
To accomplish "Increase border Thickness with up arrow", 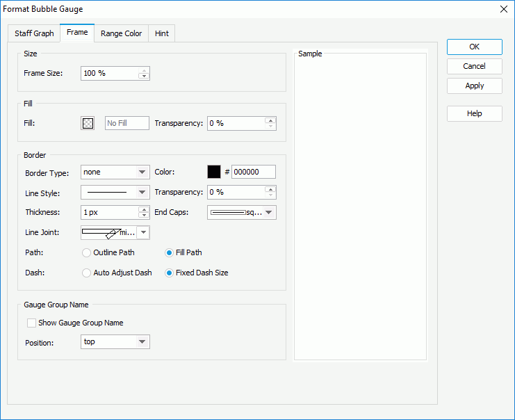I will (144, 209).
